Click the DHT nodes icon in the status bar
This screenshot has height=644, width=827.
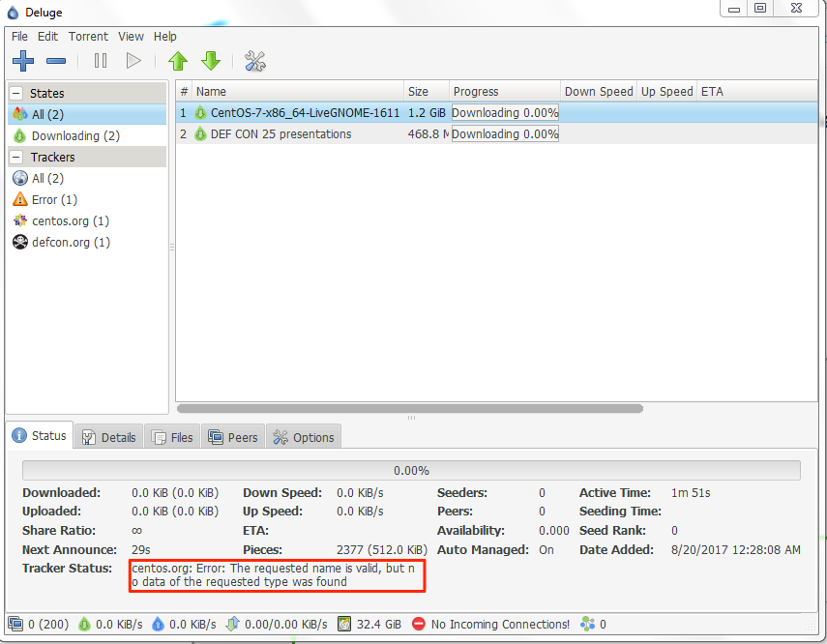[x=587, y=624]
